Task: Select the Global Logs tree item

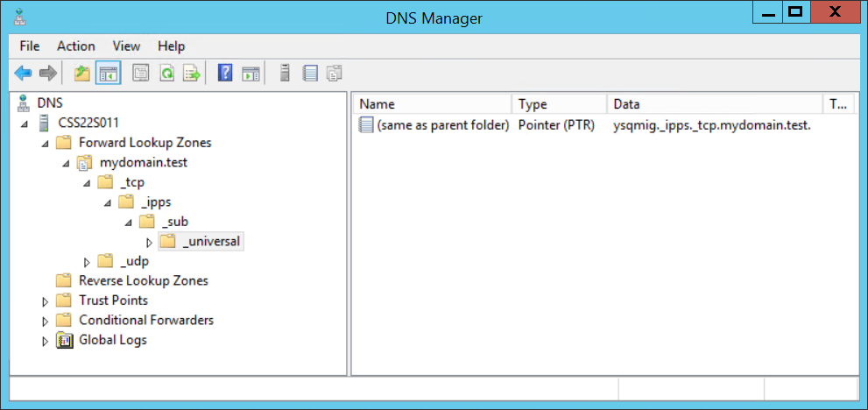Action: click(x=112, y=340)
